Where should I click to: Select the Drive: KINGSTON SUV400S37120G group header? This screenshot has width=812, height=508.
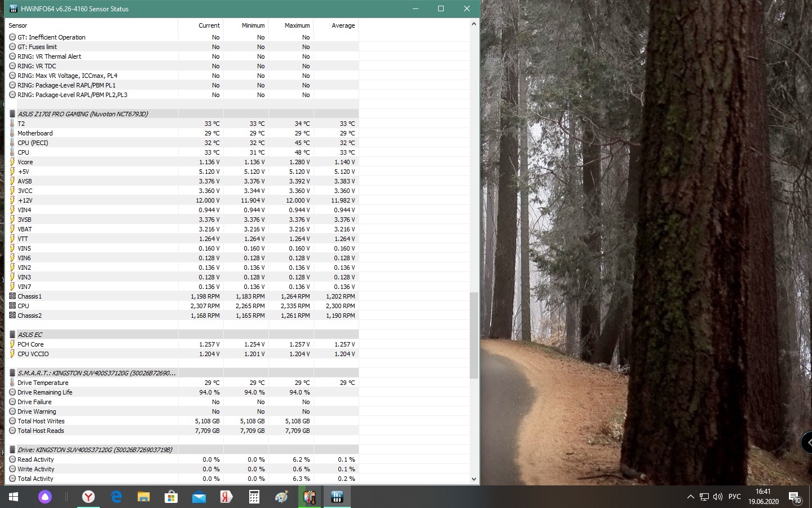(182, 450)
